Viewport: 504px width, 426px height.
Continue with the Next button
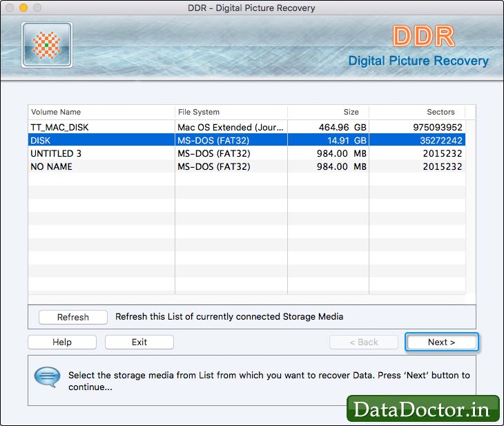(442, 342)
